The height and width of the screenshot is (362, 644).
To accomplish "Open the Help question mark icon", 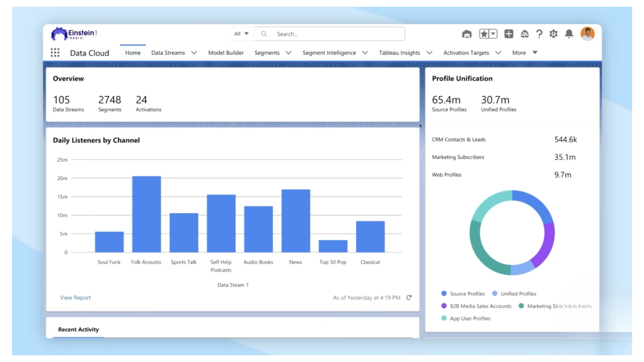I will click(539, 34).
